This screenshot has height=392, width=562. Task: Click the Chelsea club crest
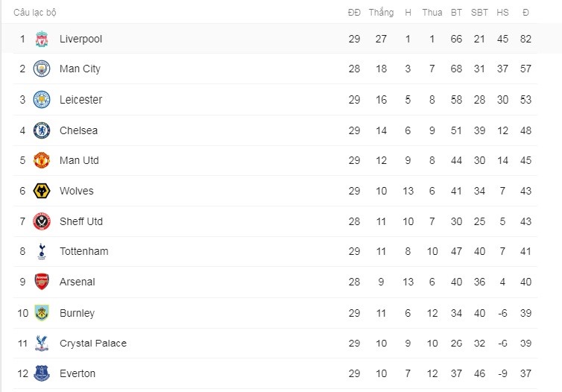42,130
